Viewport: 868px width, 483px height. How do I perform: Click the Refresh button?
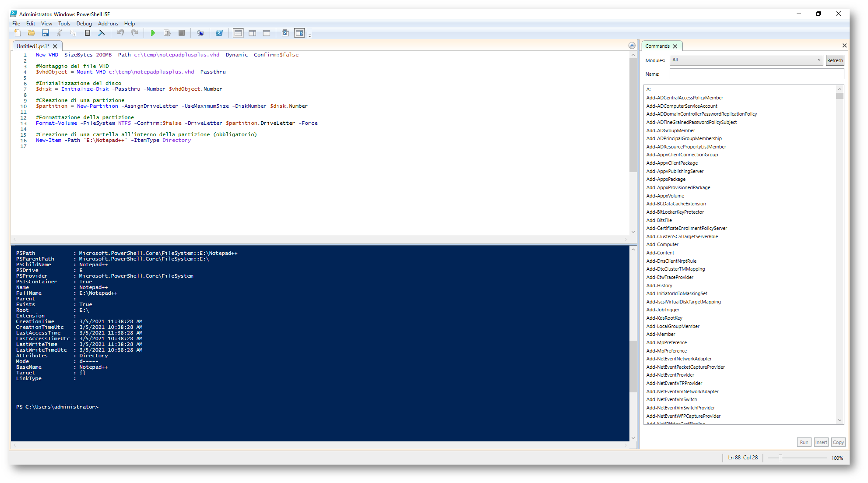(x=835, y=60)
